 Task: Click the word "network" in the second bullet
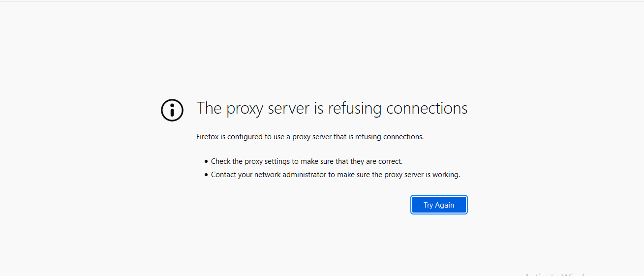point(268,175)
